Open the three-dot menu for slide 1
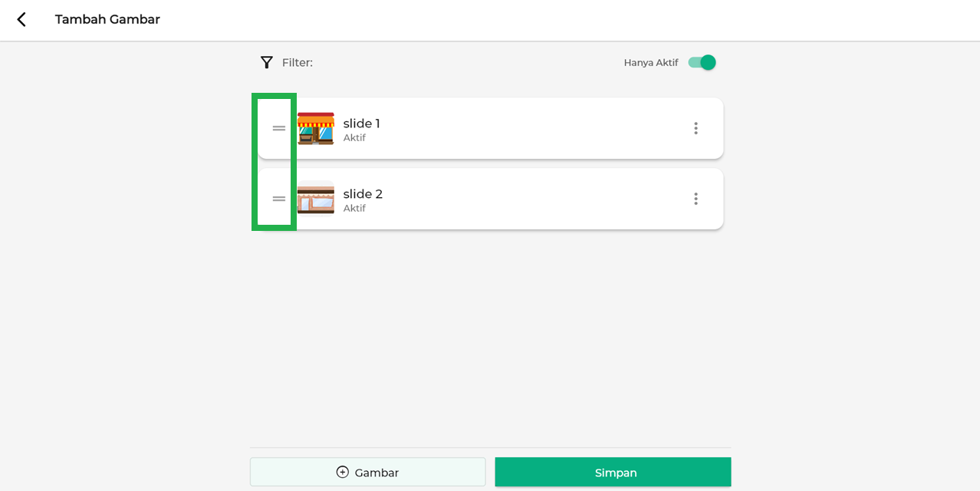Viewport: 980px width, 491px height. coord(696,128)
